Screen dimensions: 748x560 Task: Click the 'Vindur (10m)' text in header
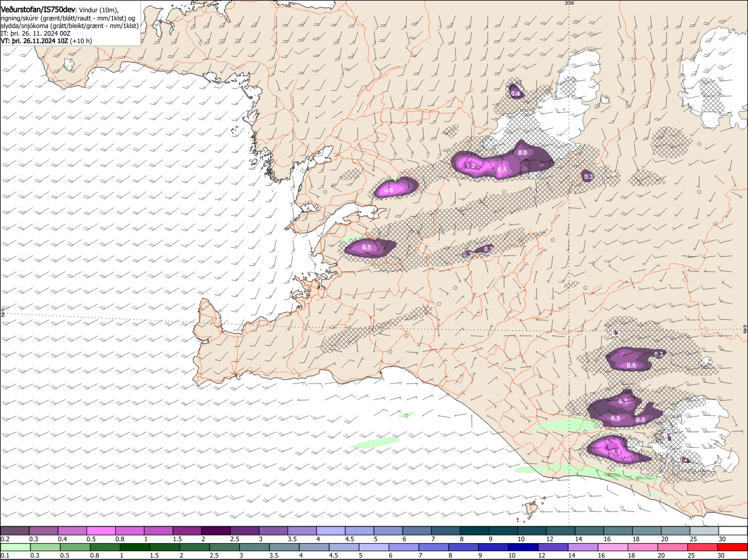(99, 10)
